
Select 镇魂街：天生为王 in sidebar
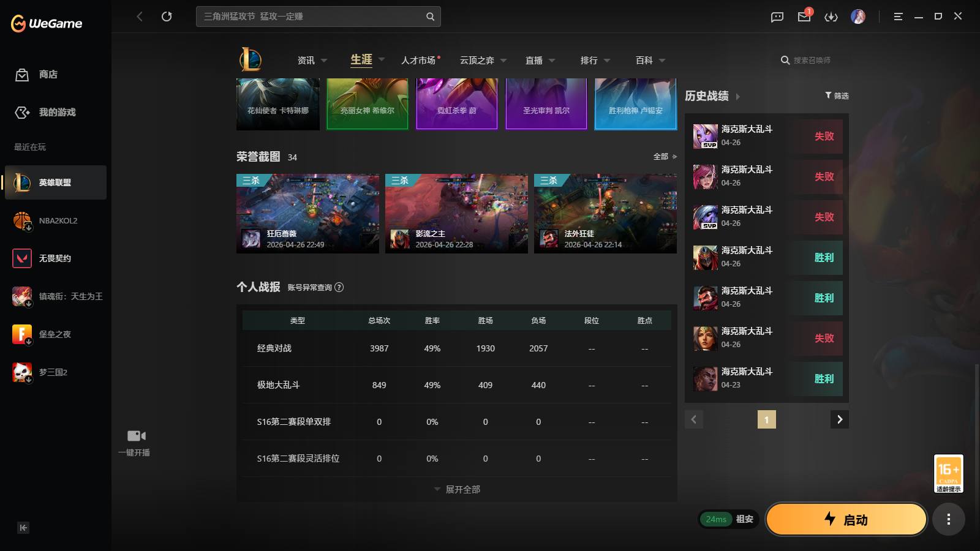click(56, 296)
